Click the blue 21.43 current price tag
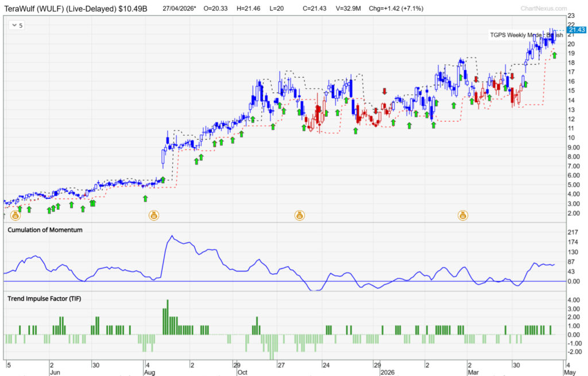Image resolution: width=588 pixels, height=376 pixels. (575, 29)
